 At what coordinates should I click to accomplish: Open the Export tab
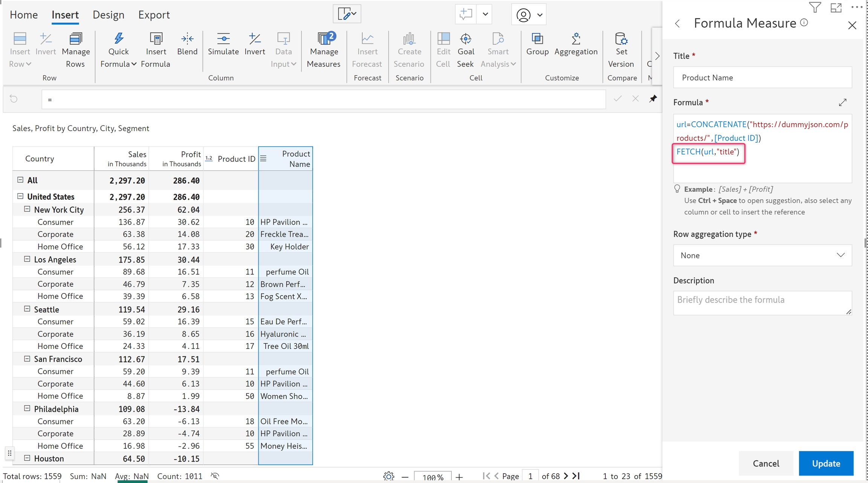pos(154,15)
